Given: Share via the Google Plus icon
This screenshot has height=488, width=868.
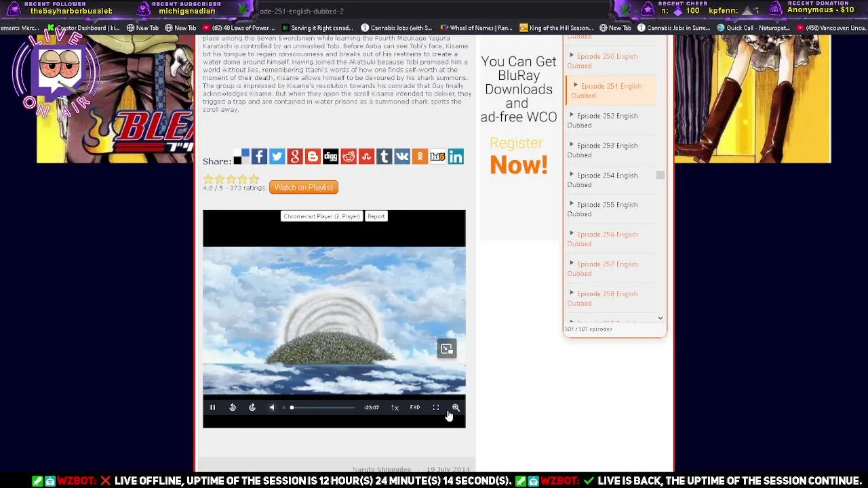Looking at the screenshot, I should point(294,157).
